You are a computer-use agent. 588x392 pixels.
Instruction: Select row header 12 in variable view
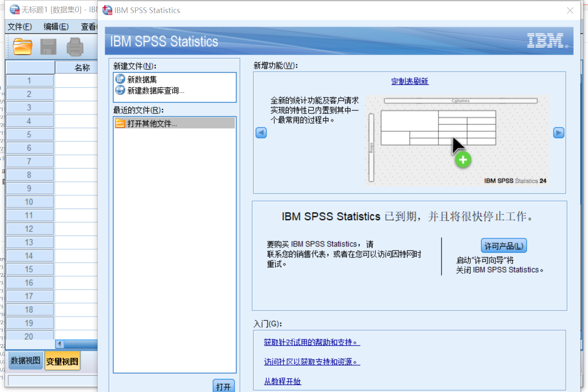[x=30, y=229]
